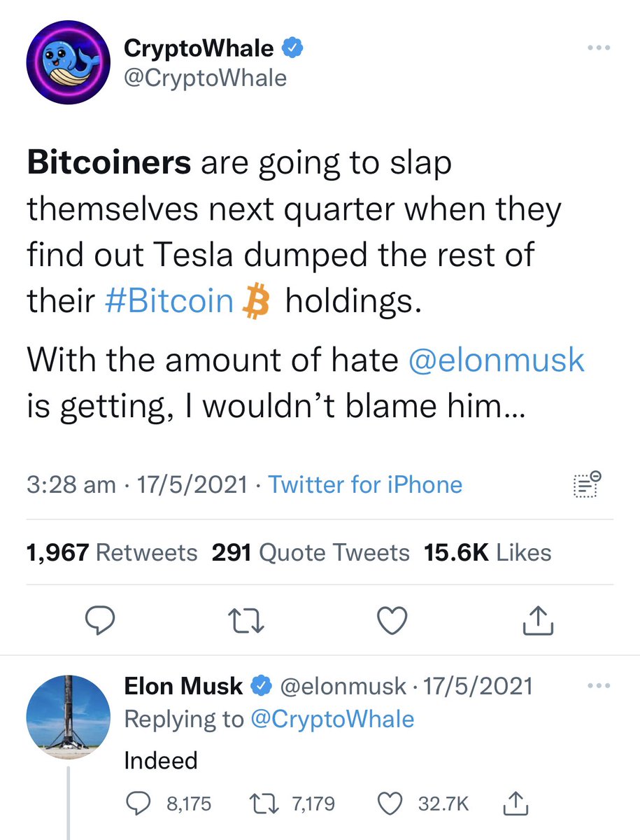Tap the reply bubble icon under main tweet
Viewport: 640px width, 840px height.
[x=101, y=621]
